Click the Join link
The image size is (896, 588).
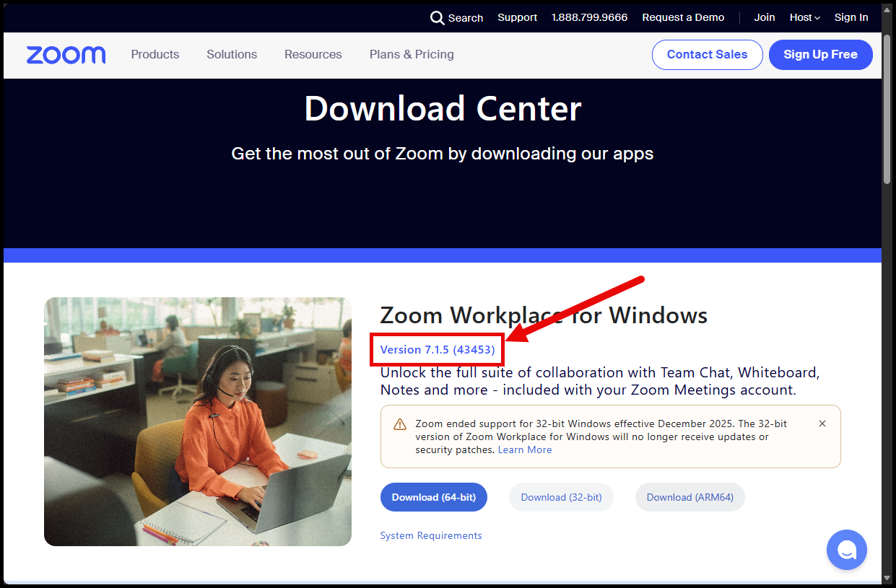(765, 17)
